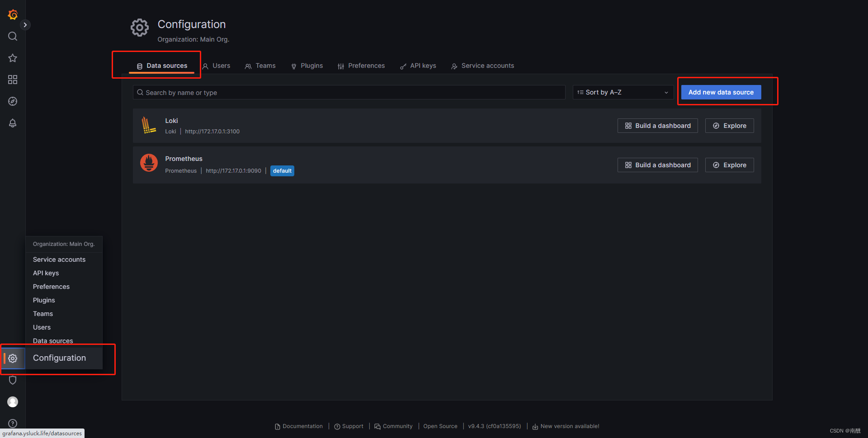Viewport: 868px width, 438px height.
Task: Click Build a dashboard for Loki
Action: 658,126
